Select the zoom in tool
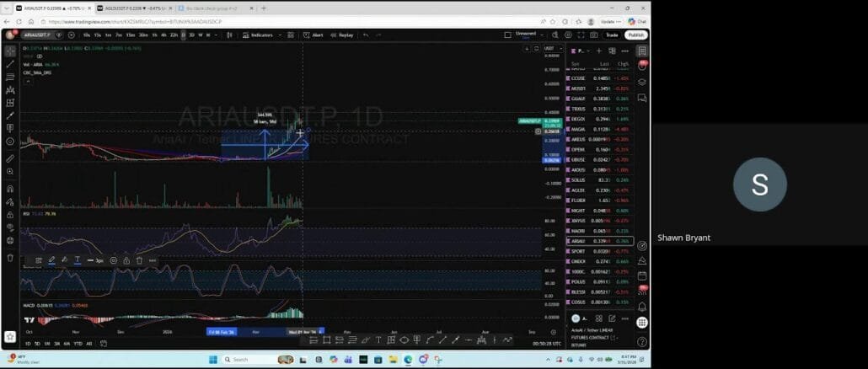 click(x=10, y=172)
